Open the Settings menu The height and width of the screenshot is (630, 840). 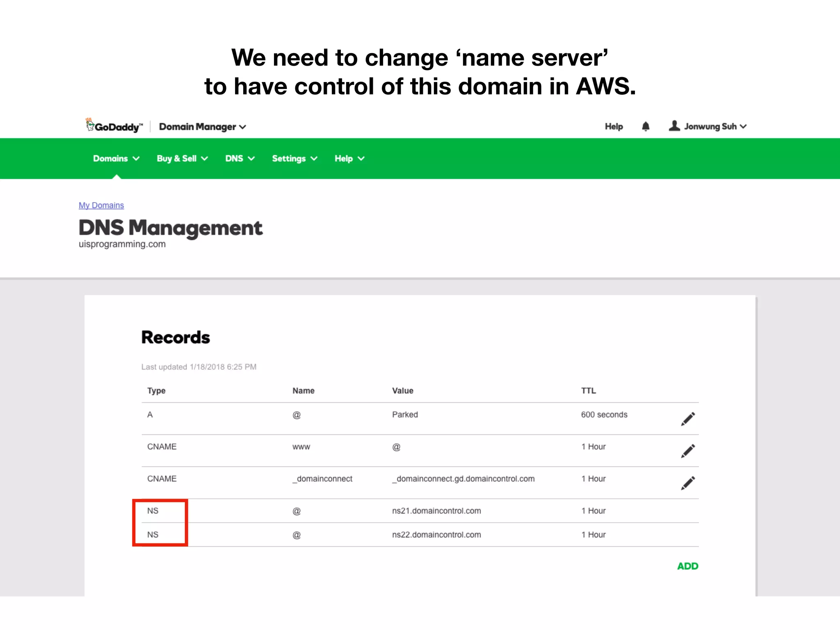coord(294,159)
